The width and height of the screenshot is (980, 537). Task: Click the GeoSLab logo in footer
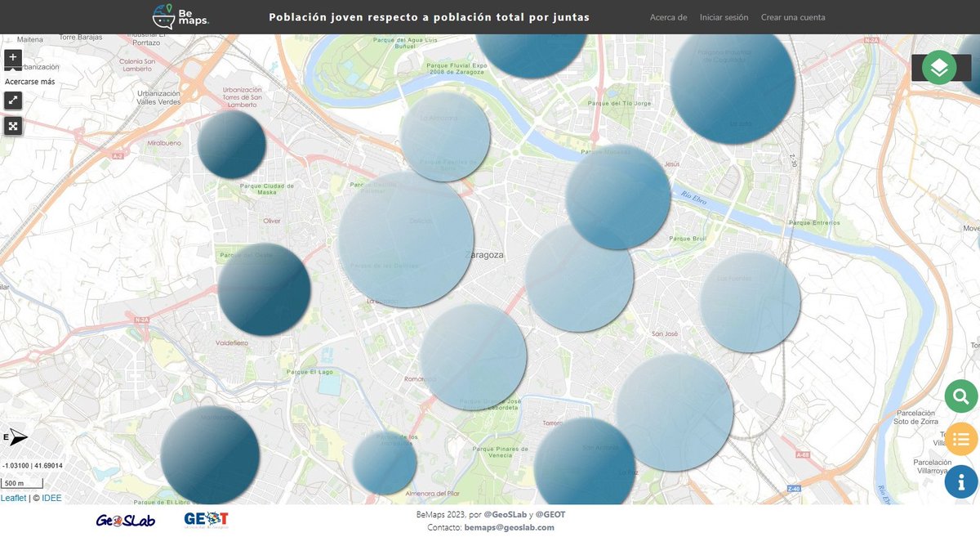pyautogui.click(x=125, y=520)
